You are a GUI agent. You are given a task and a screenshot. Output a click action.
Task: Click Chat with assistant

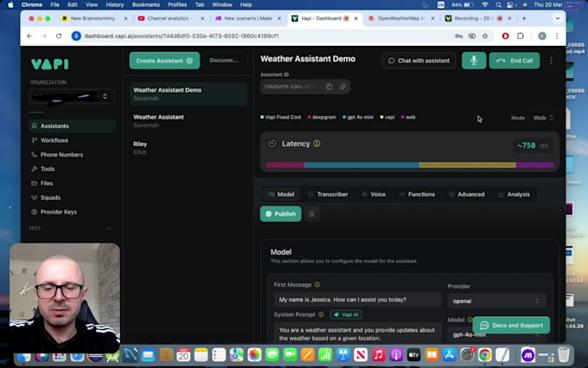tap(419, 61)
